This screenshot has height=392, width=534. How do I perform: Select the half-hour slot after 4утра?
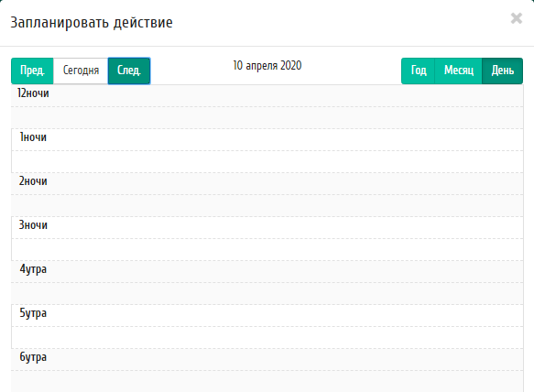pyautogui.click(x=267, y=294)
